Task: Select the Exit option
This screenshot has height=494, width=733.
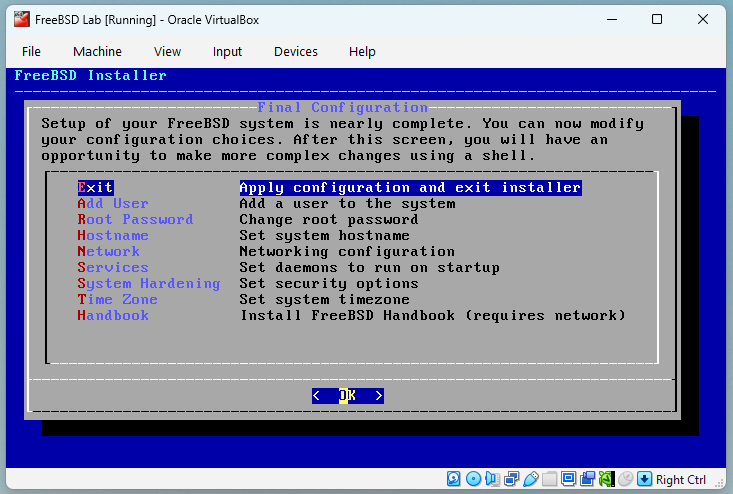Action: [x=95, y=187]
